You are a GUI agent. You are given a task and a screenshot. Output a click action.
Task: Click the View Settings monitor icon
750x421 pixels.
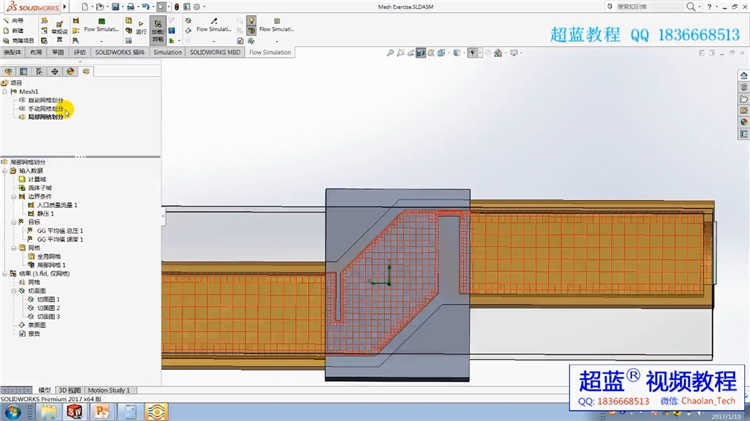click(x=514, y=53)
